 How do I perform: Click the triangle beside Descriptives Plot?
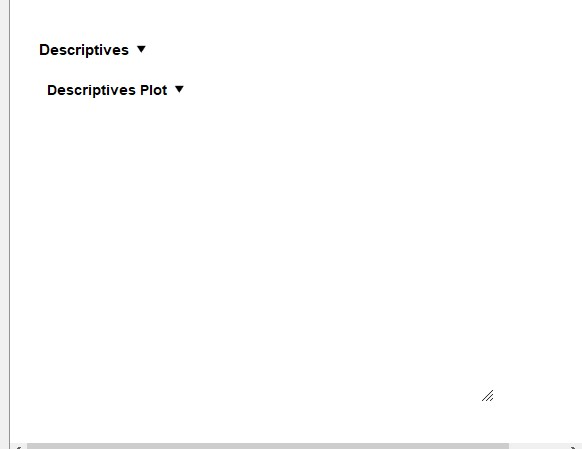179,89
